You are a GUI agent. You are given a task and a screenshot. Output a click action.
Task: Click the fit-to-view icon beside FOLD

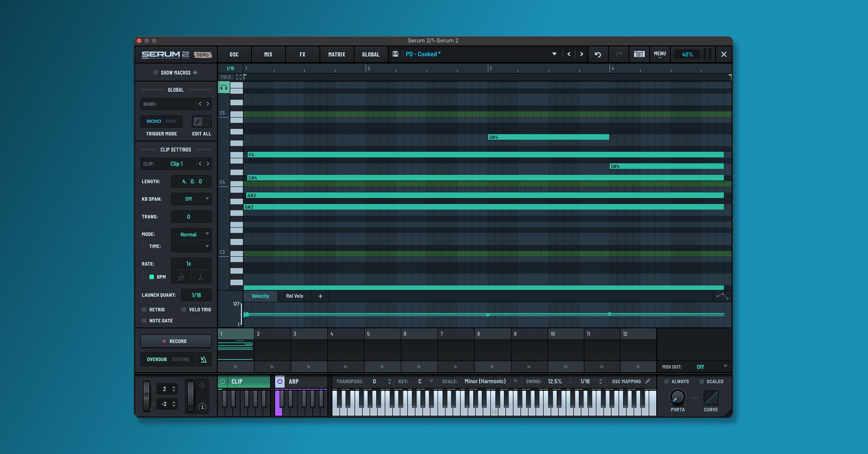[239, 77]
